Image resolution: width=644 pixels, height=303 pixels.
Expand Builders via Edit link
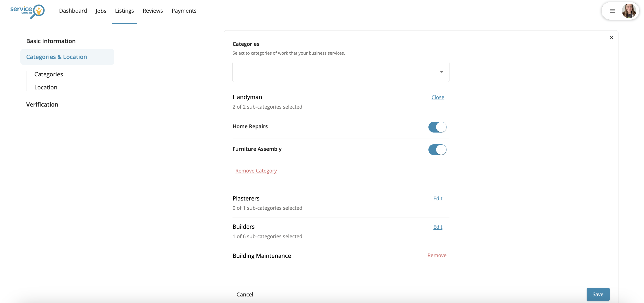click(437, 227)
